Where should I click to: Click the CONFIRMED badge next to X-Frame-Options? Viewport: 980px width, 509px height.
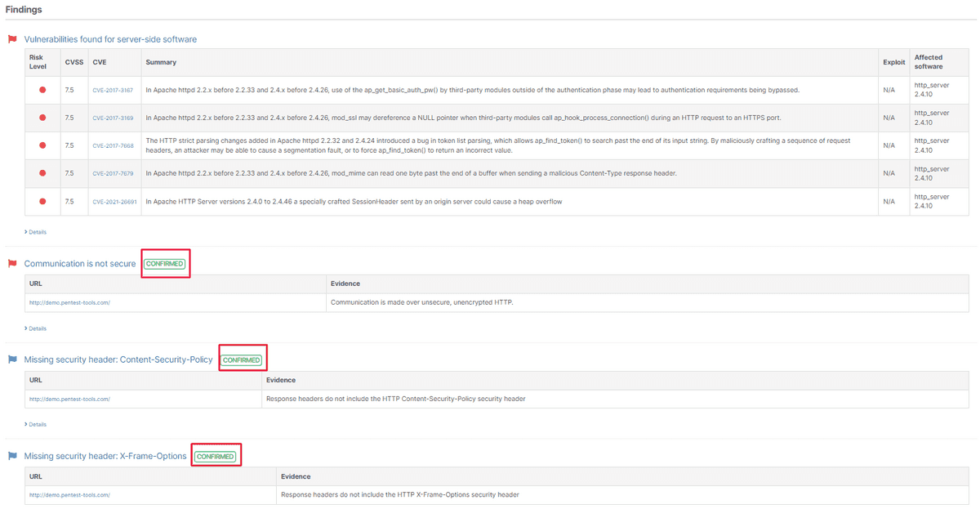(x=216, y=457)
